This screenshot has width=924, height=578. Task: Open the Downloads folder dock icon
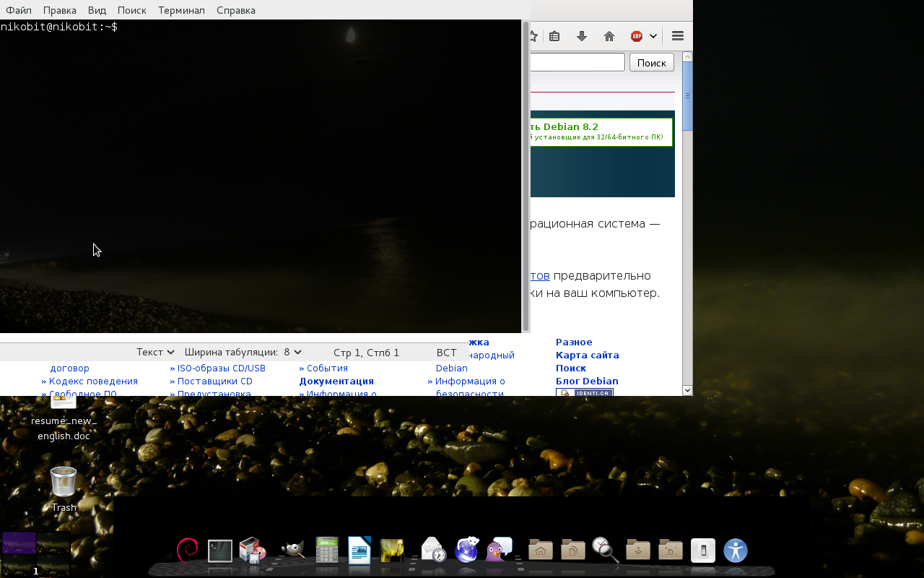click(638, 551)
